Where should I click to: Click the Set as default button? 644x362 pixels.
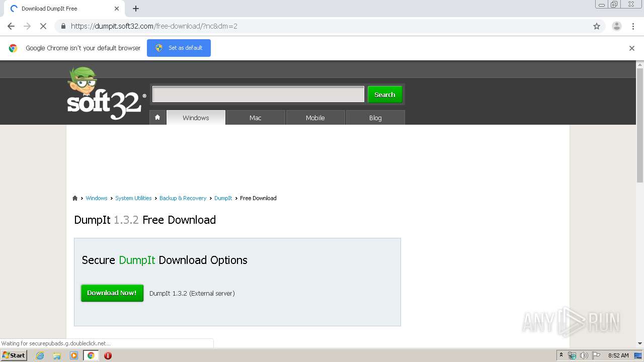(x=179, y=48)
